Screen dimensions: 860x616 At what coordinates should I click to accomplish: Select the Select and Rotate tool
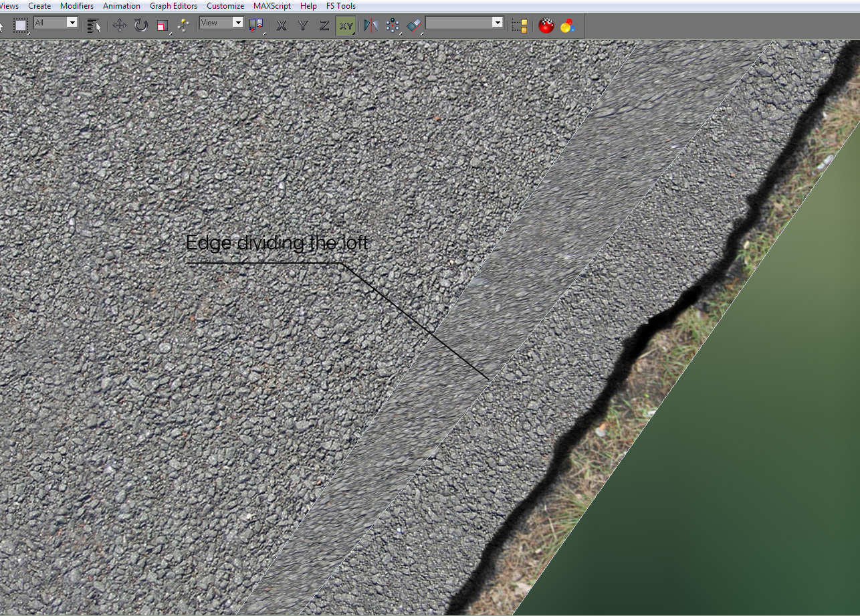click(140, 25)
